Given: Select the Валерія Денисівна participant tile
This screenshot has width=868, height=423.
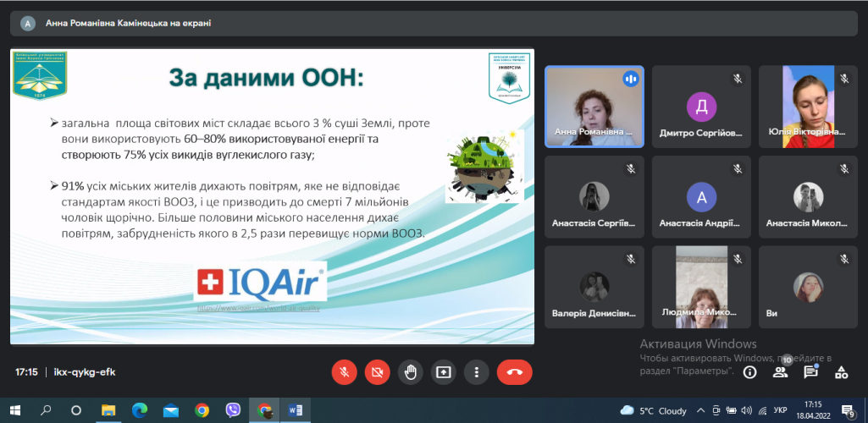Looking at the screenshot, I should (x=594, y=287).
